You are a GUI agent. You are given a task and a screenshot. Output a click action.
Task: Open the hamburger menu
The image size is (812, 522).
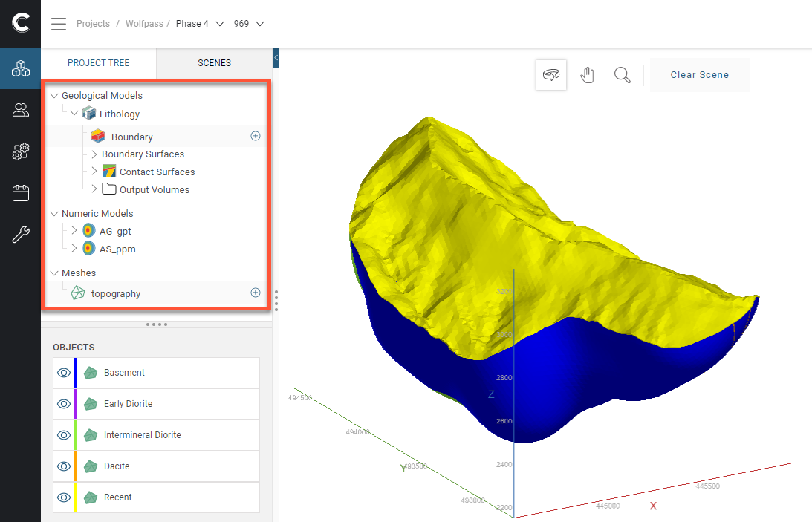[x=59, y=24]
